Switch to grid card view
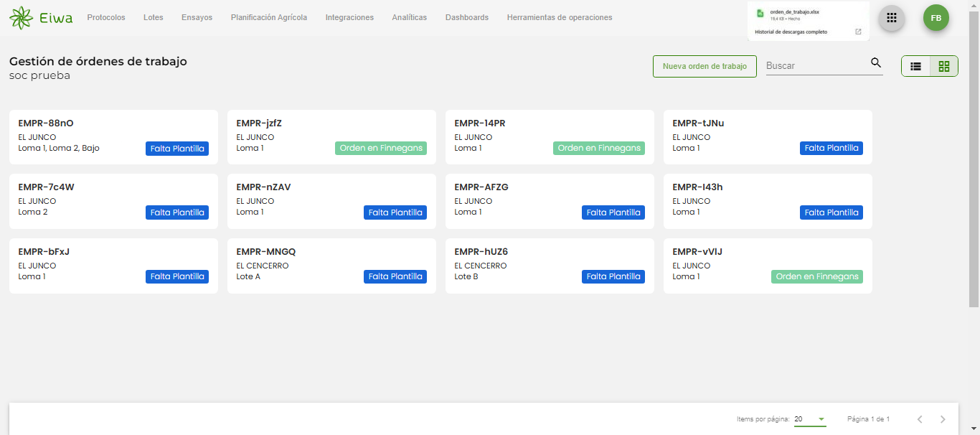980x435 pixels. click(x=944, y=66)
